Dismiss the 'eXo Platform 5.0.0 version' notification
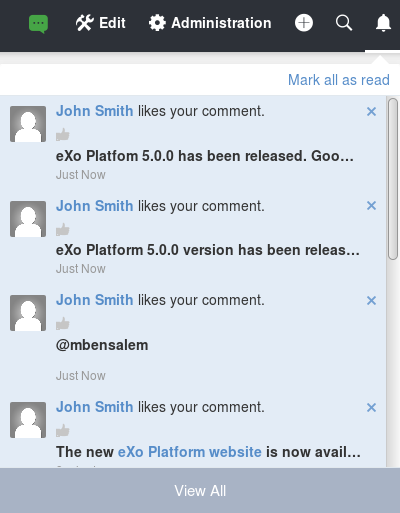This screenshot has width=400, height=513. [371, 206]
